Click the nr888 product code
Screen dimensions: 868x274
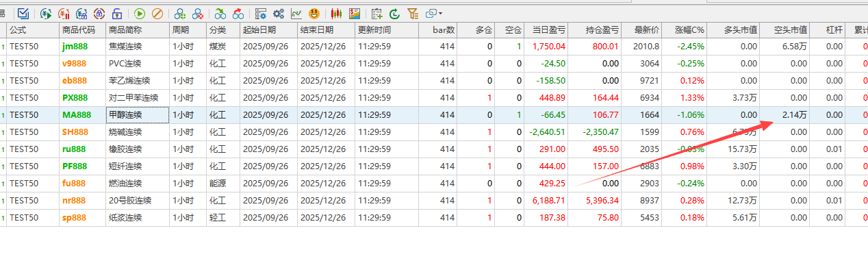coord(74,201)
